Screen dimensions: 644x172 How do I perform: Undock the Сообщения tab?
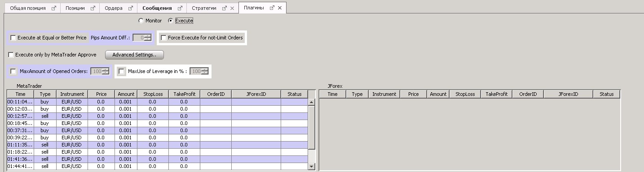[x=180, y=8]
